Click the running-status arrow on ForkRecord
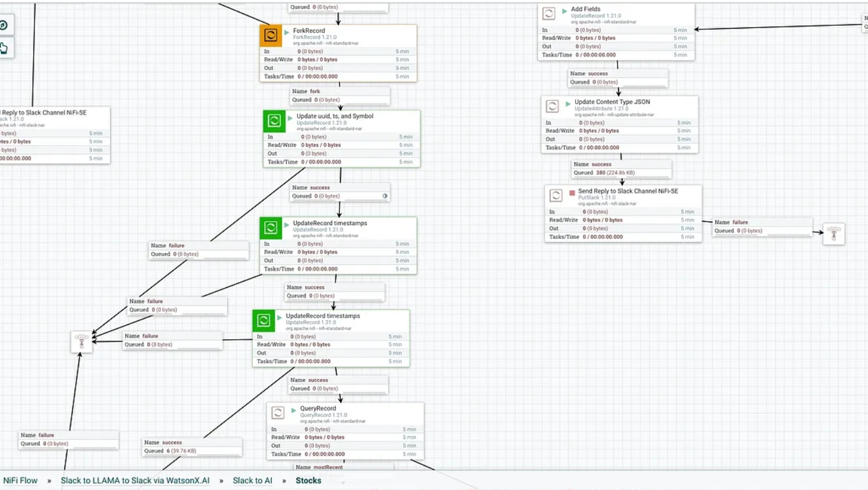 287,32
